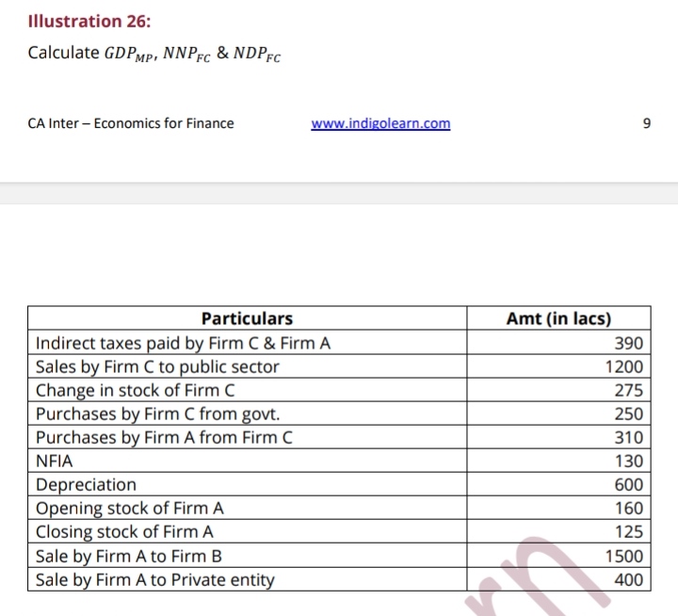
Task: Click the Opening stock of Firm A row
Action: (129, 509)
